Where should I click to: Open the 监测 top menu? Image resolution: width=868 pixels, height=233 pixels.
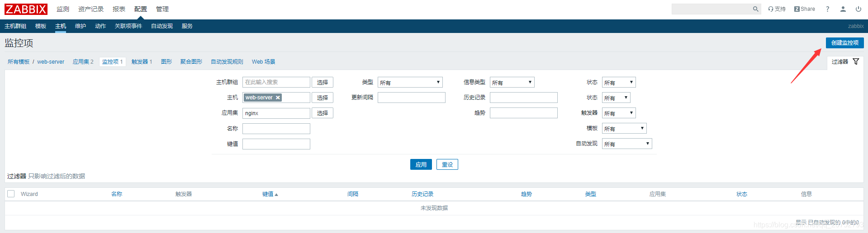pyautogui.click(x=63, y=9)
